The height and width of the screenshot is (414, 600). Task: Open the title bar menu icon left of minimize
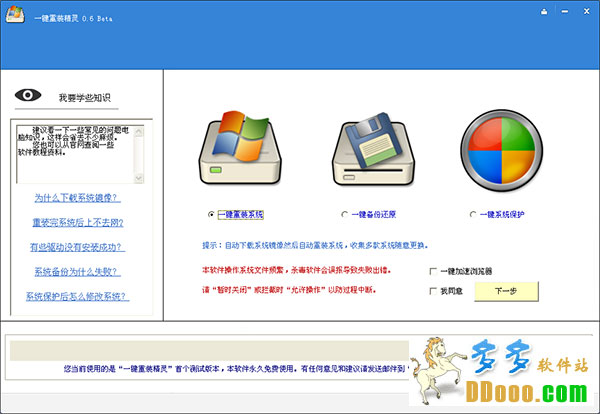544,12
